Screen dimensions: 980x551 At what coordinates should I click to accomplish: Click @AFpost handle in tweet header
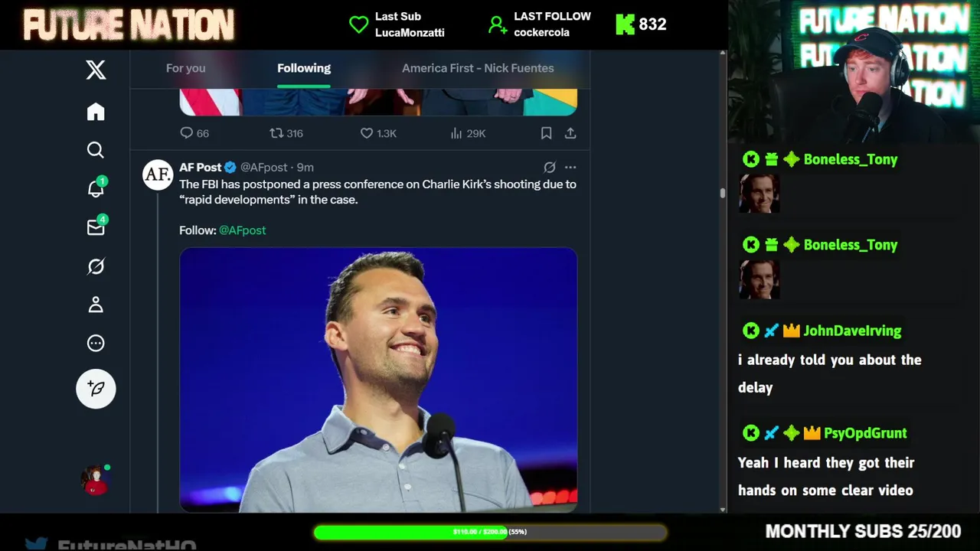tap(264, 167)
